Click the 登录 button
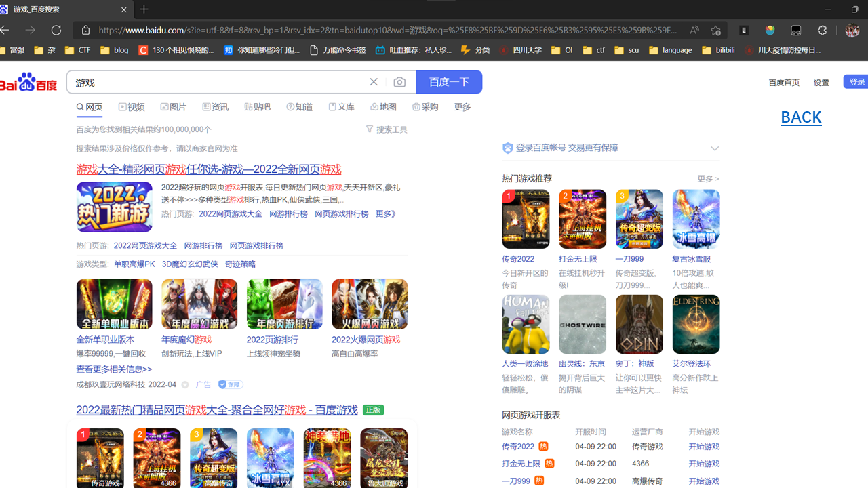The height and width of the screenshot is (488, 868). click(856, 82)
